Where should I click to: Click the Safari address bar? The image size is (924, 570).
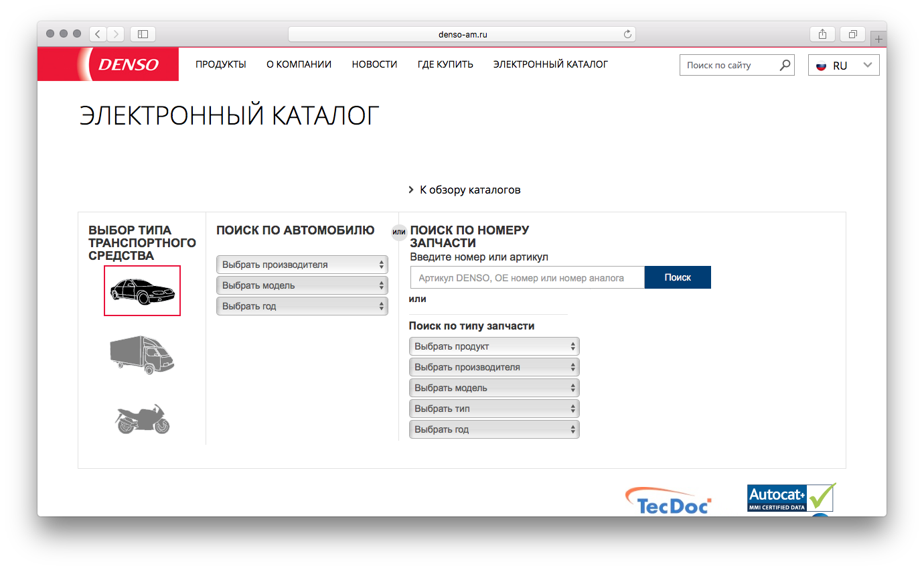(462, 34)
